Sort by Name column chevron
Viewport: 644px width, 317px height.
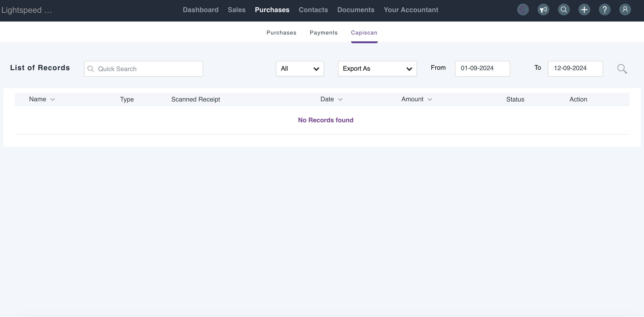coord(52,99)
